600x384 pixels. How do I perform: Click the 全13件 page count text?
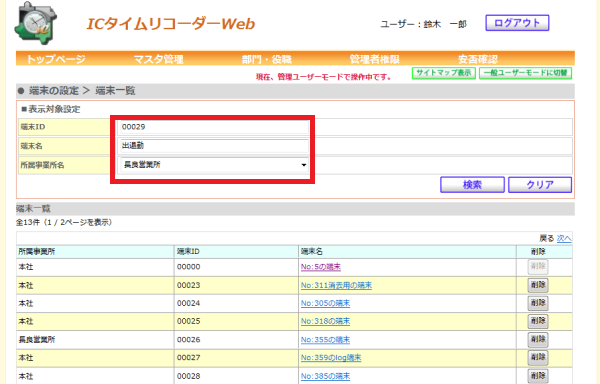click(64, 222)
